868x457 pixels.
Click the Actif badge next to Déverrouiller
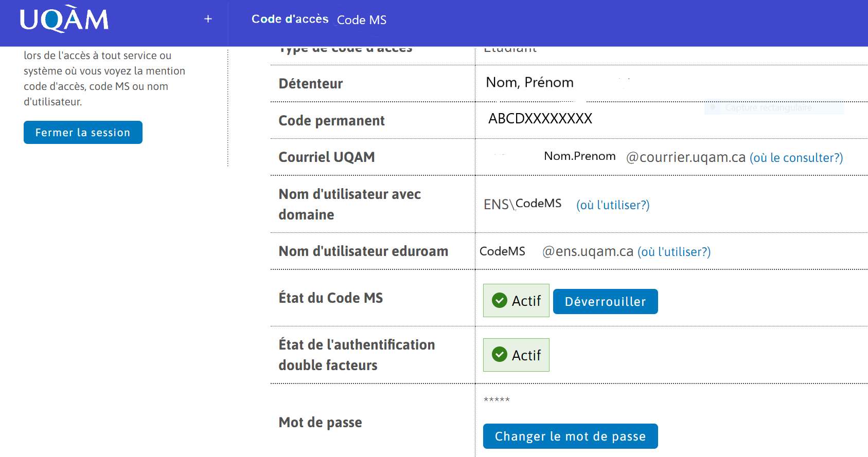516,300
